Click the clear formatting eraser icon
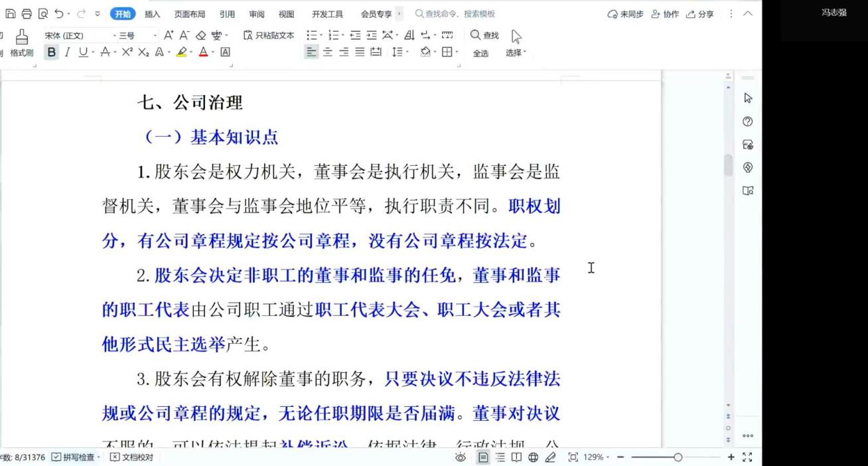 200,36
